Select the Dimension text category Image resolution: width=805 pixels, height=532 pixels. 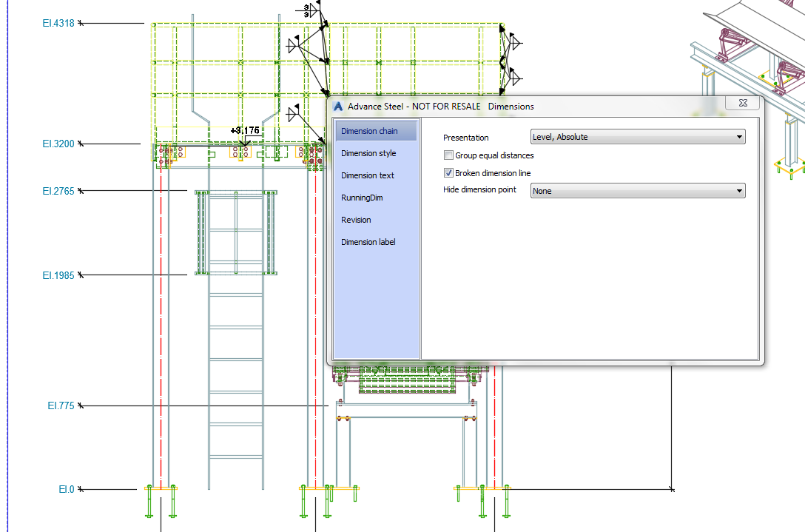[x=368, y=175]
